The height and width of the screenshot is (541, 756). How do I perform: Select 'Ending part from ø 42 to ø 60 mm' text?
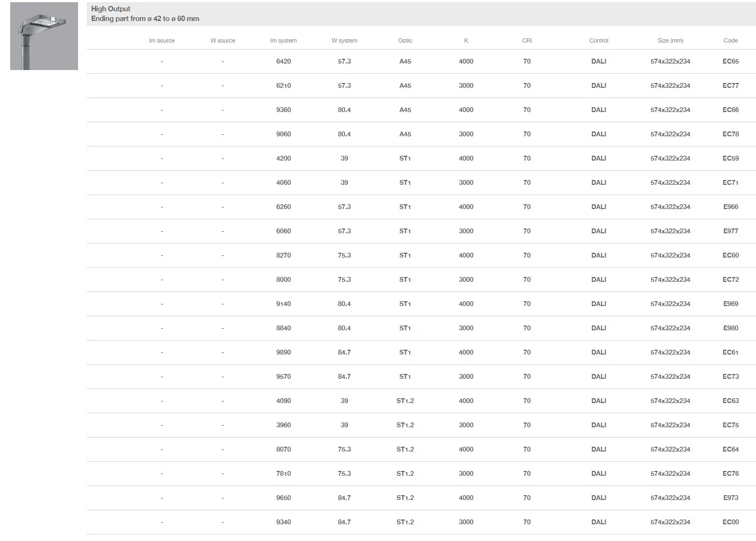(145, 18)
